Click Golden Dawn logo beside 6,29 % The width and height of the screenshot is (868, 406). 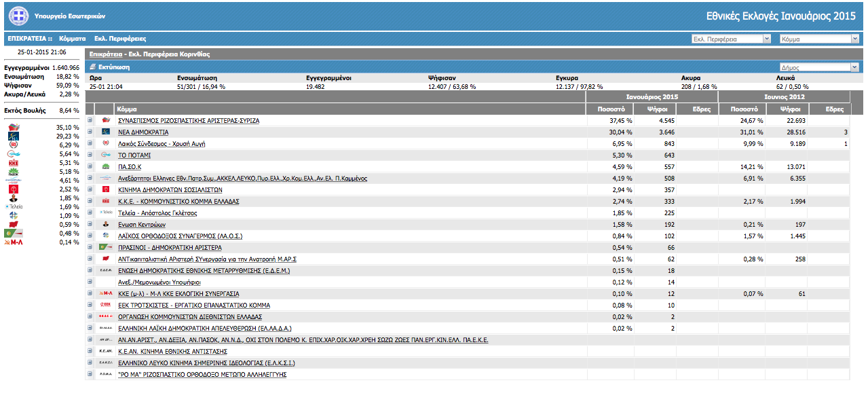click(x=14, y=145)
